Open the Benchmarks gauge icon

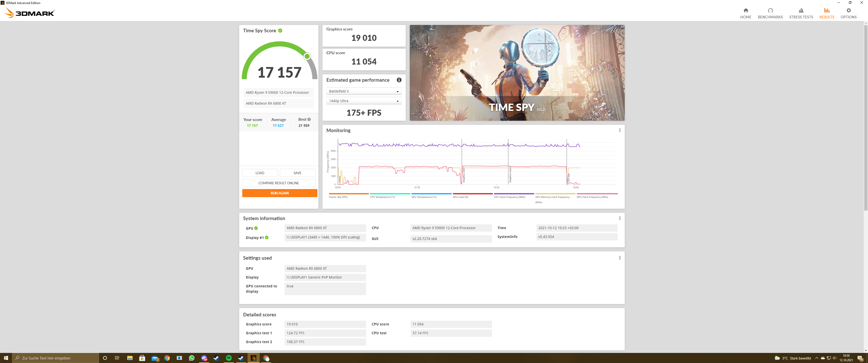[x=770, y=10]
